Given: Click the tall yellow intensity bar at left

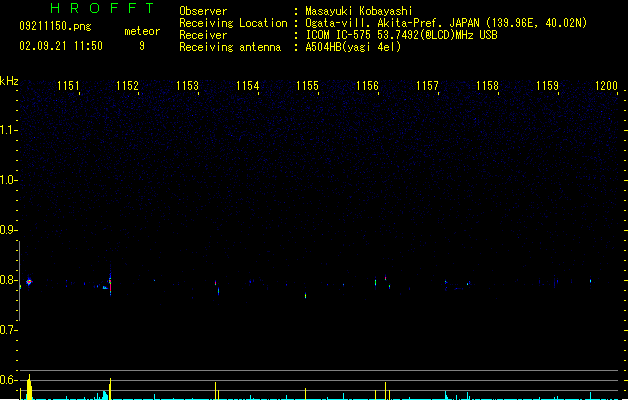Looking at the screenshot, I should (29, 388).
